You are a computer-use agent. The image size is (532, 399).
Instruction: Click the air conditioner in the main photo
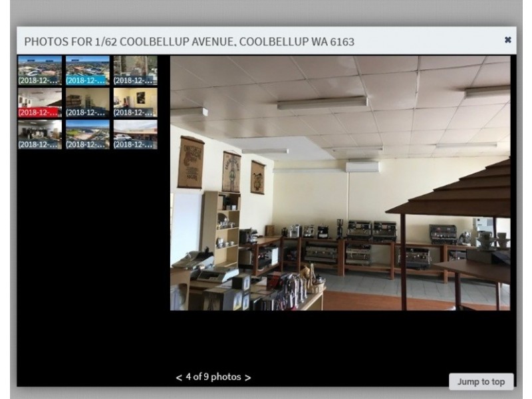pyautogui.click(x=362, y=167)
